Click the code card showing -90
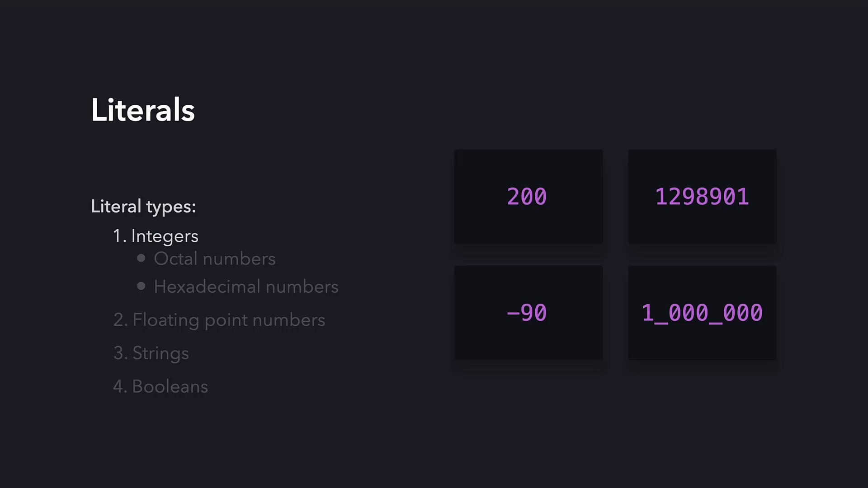The image size is (868, 488). click(x=528, y=313)
